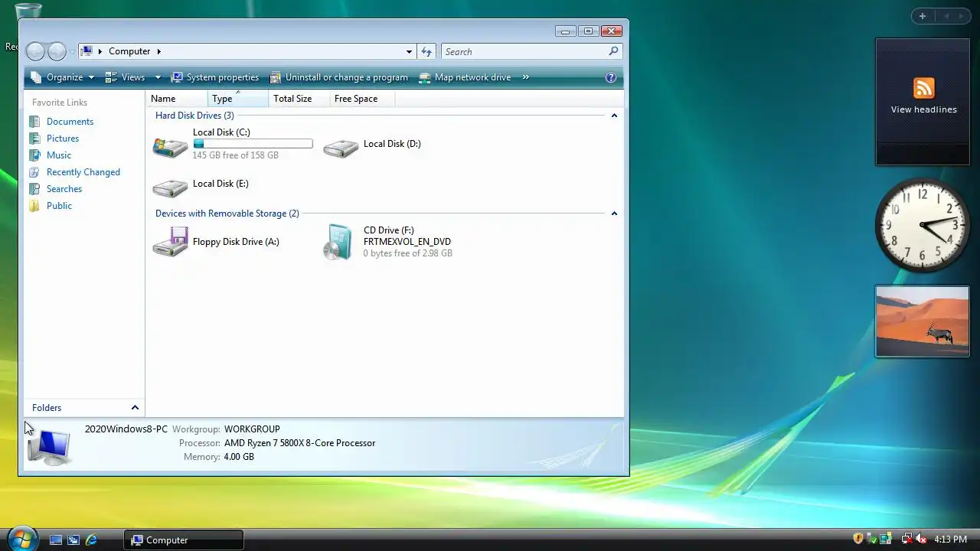Select the Local Disk (D:) drive icon
The width and height of the screenshot is (980, 551).
pyautogui.click(x=341, y=147)
